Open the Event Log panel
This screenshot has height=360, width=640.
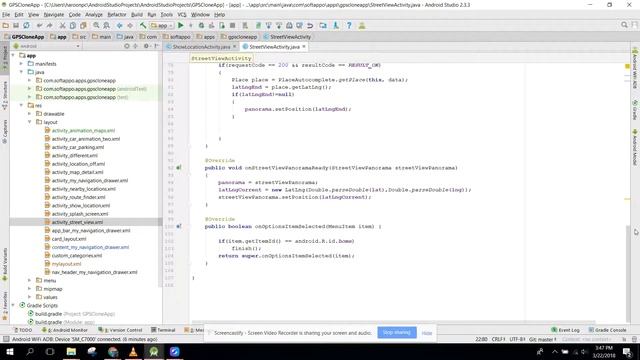[x=566, y=330]
